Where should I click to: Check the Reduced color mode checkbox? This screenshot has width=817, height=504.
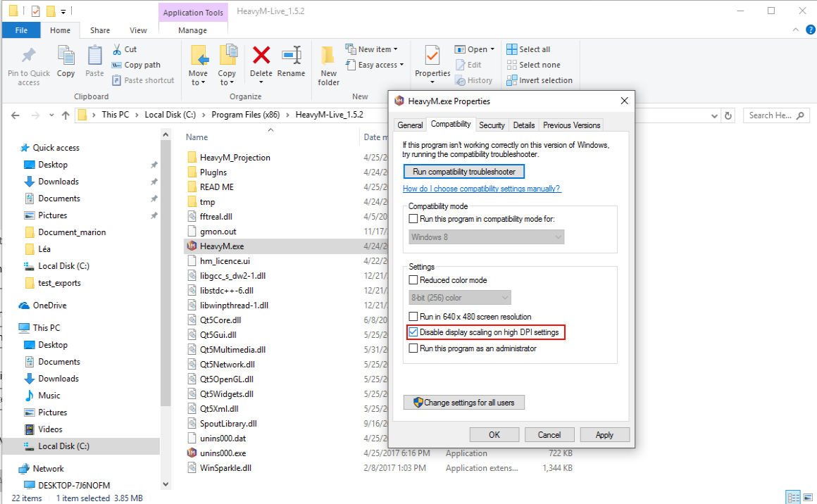point(413,280)
